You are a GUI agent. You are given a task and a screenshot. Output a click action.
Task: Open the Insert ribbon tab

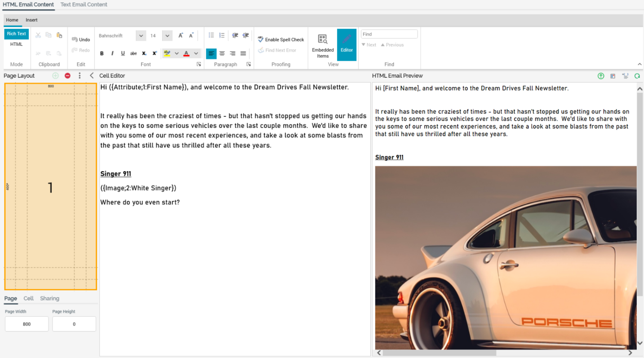[31, 20]
